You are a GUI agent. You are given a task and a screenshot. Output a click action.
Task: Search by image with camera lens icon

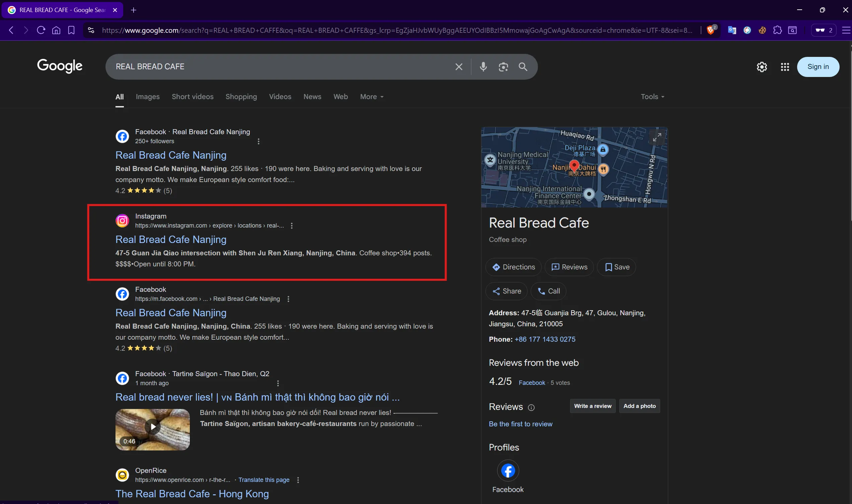503,67
